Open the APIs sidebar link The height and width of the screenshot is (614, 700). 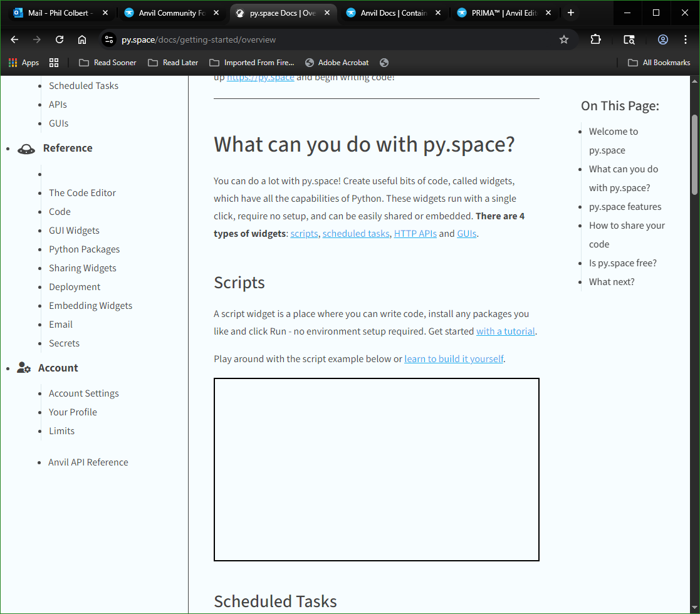pyautogui.click(x=58, y=105)
